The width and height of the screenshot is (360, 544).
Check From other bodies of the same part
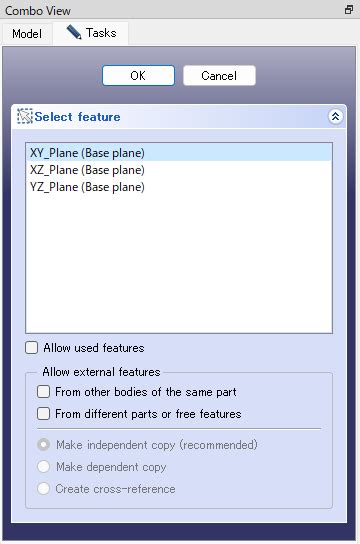(x=43, y=392)
